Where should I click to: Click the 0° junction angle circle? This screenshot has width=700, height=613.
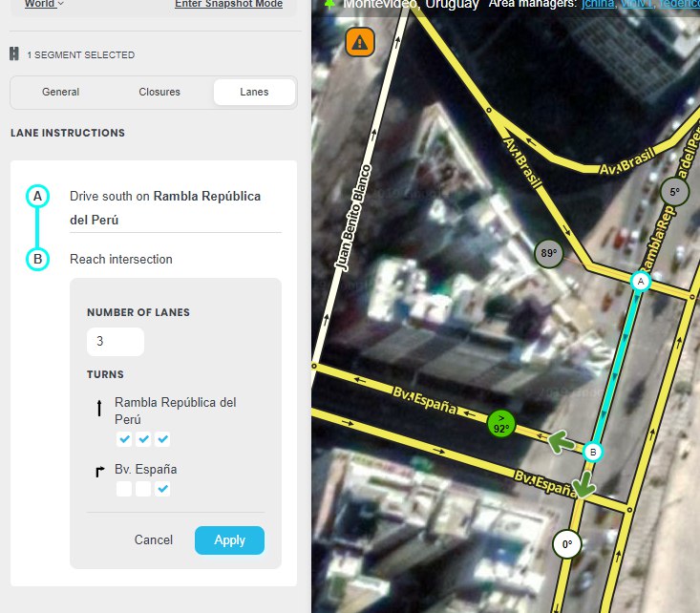point(566,545)
